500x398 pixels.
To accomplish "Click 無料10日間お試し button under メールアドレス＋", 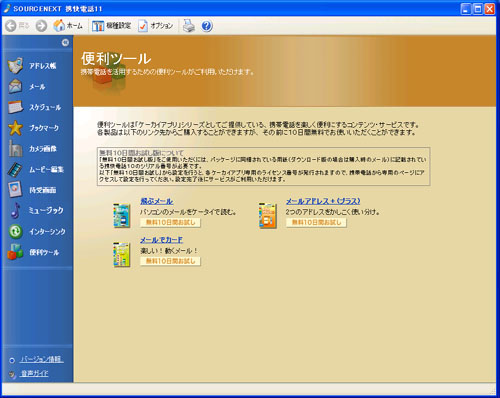I will point(316,222).
